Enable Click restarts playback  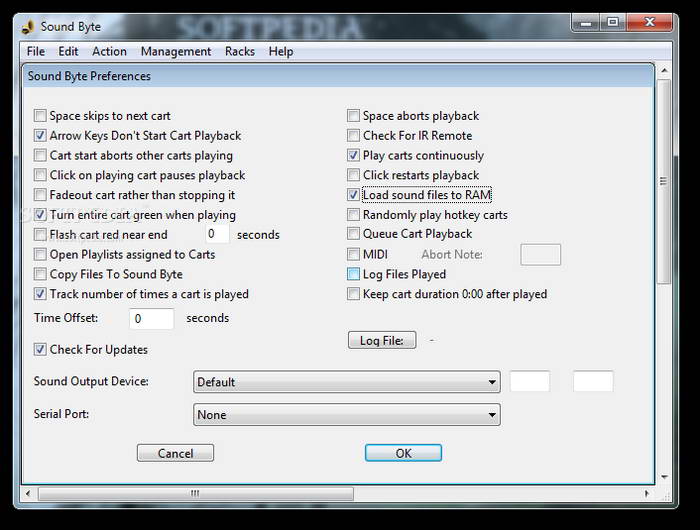pos(353,175)
